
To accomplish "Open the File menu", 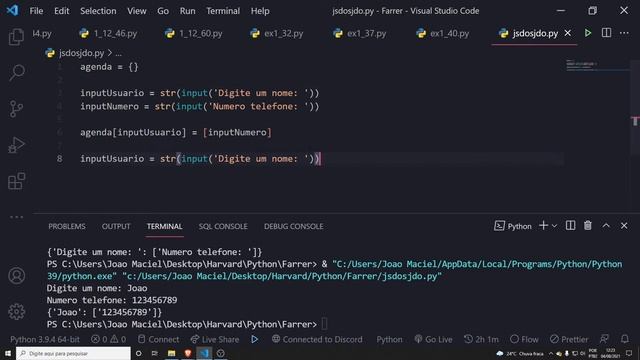I will tap(36, 11).
